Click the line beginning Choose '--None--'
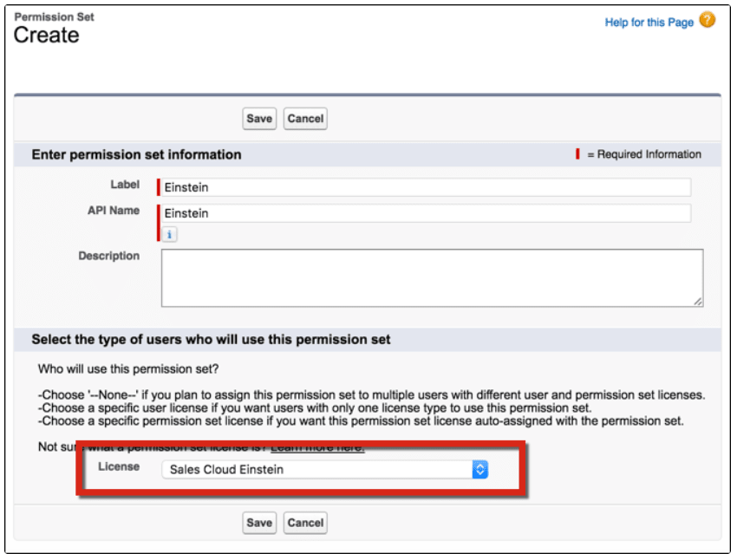This screenshot has height=560, width=737. pyautogui.click(x=371, y=394)
